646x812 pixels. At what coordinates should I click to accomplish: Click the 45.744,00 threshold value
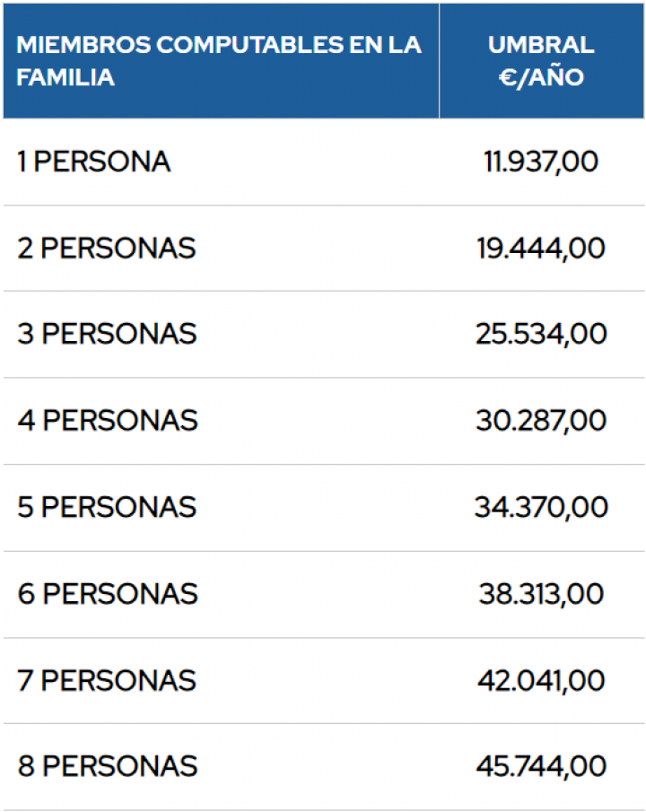pyautogui.click(x=541, y=766)
